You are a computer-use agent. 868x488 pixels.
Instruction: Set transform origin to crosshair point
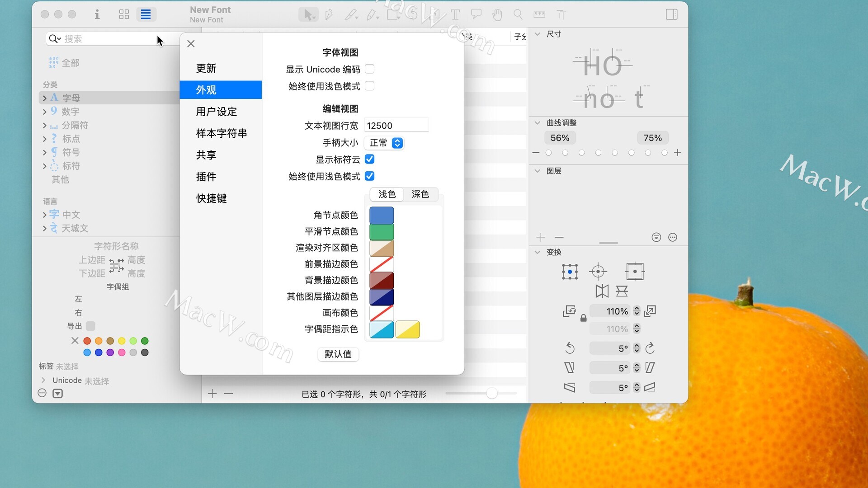pos(598,272)
